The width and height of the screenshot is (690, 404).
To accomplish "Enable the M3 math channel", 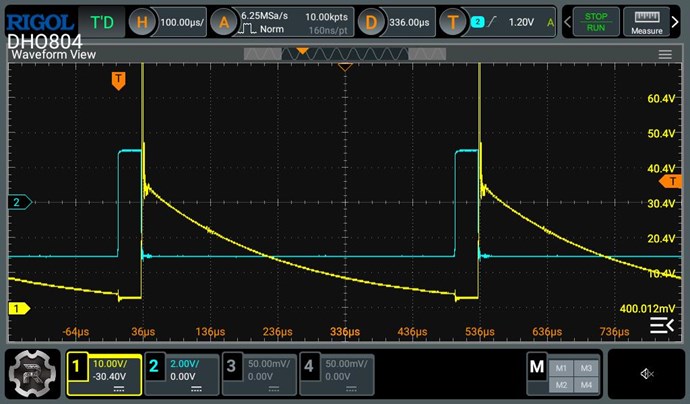I will tap(586, 368).
